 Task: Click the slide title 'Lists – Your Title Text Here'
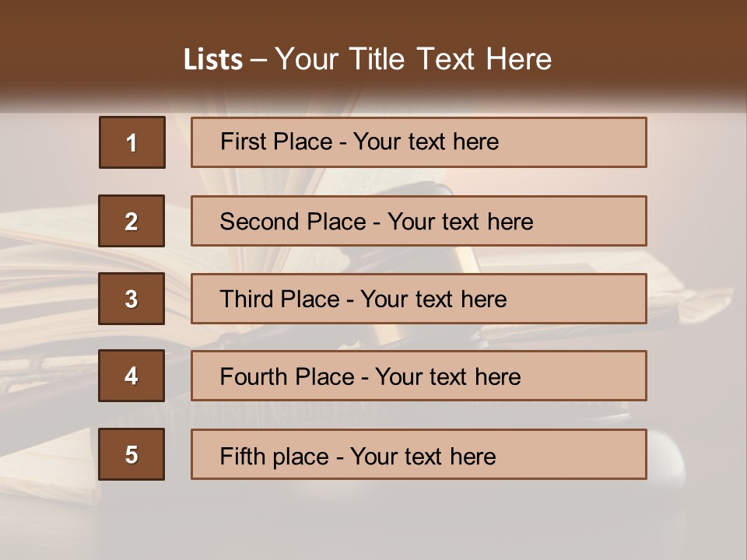click(x=367, y=59)
